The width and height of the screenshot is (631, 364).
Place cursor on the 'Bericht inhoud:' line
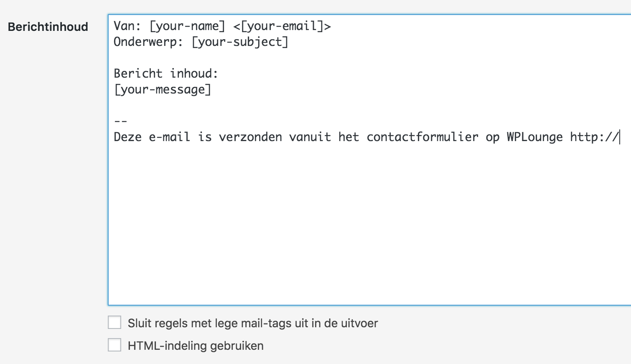click(x=166, y=74)
